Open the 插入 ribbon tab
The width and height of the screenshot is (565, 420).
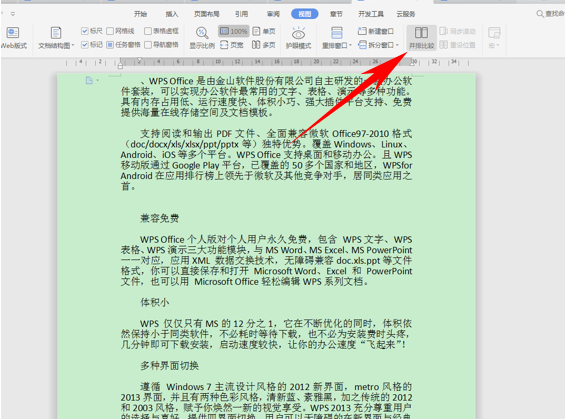[172, 14]
